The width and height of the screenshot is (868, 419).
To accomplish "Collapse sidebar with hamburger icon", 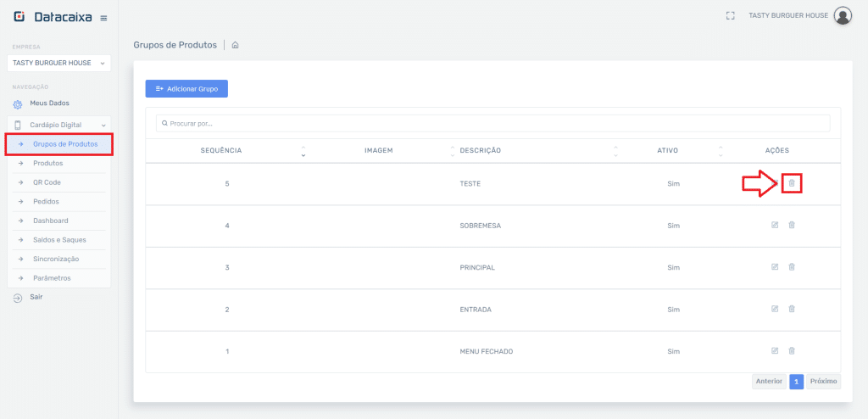I will pos(103,18).
